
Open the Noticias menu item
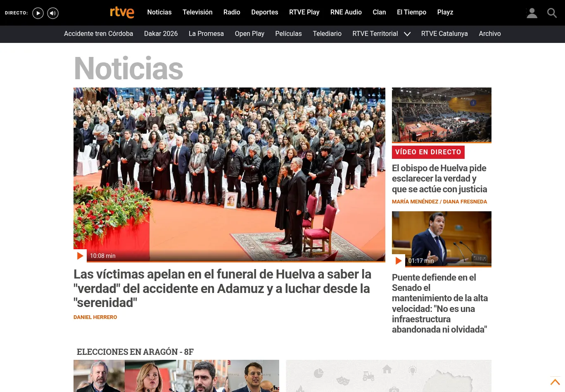click(159, 12)
